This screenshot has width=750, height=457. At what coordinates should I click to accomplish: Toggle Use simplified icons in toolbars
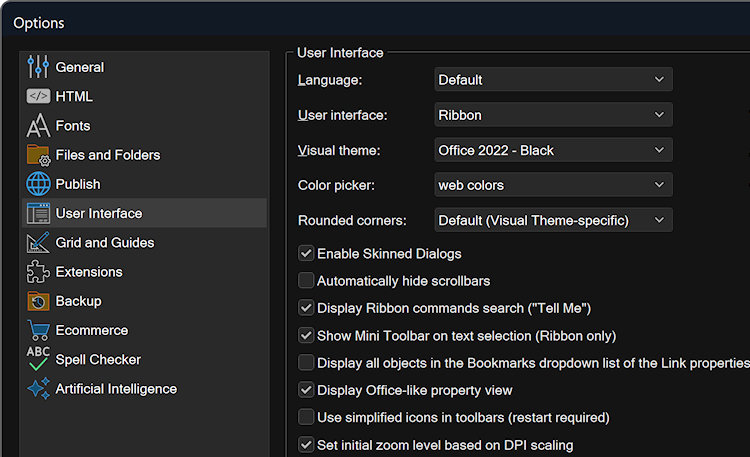(x=307, y=417)
